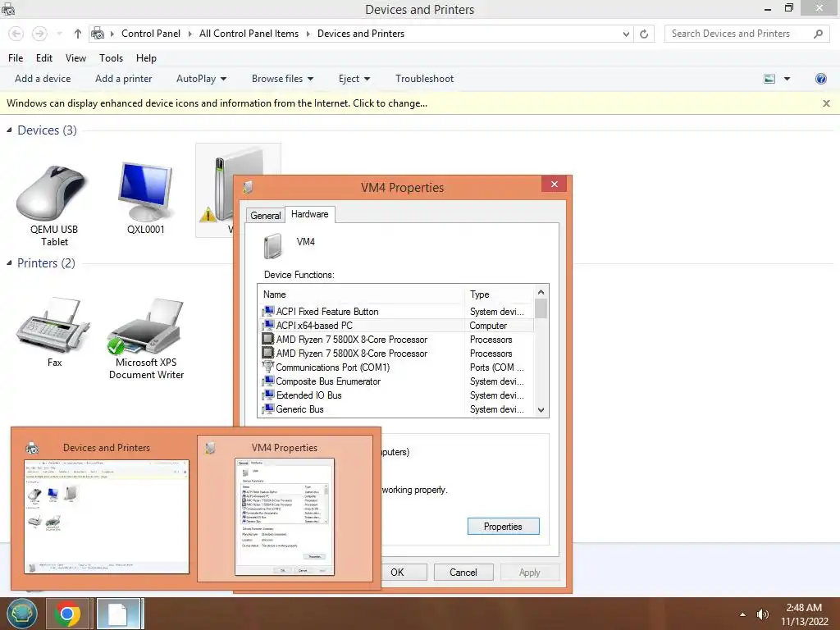The height and width of the screenshot is (630, 840).
Task: Click Add a printer
Action: (x=124, y=79)
